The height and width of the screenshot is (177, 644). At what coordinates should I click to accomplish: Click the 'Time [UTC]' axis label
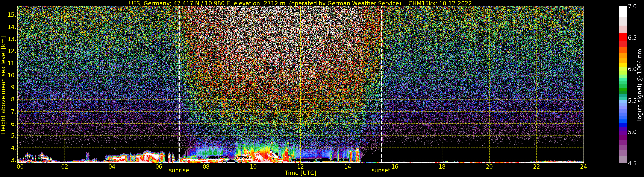(x=300, y=173)
